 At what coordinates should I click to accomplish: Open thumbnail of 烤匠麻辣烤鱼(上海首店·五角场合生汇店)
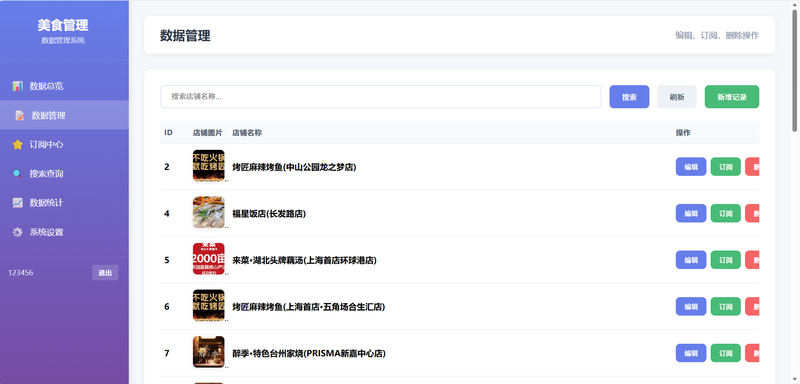(x=209, y=305)
